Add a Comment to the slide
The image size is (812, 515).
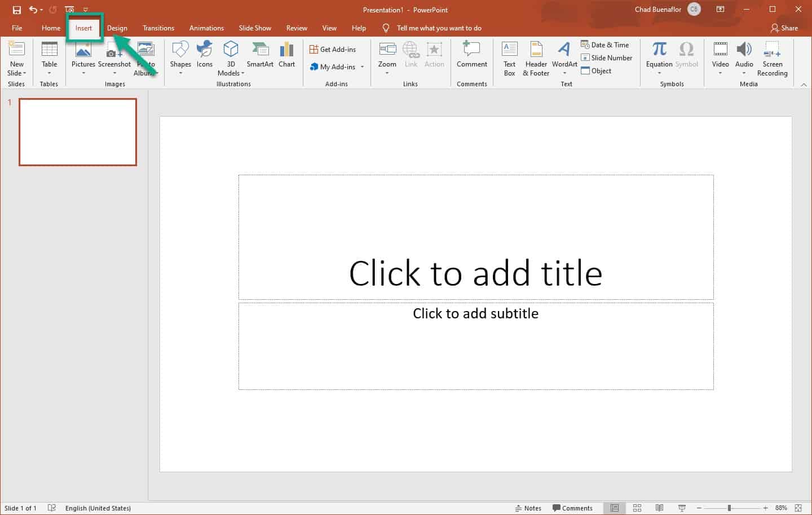click(471, 56)
